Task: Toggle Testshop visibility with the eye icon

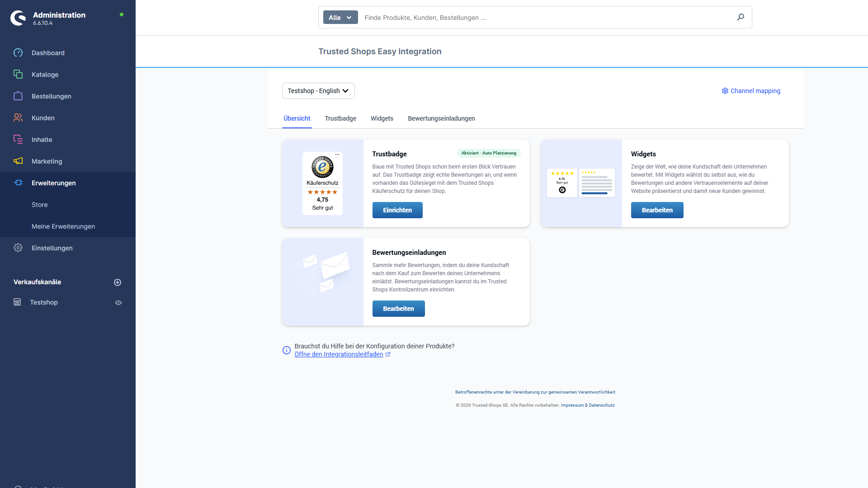Action: click(118, 302)
